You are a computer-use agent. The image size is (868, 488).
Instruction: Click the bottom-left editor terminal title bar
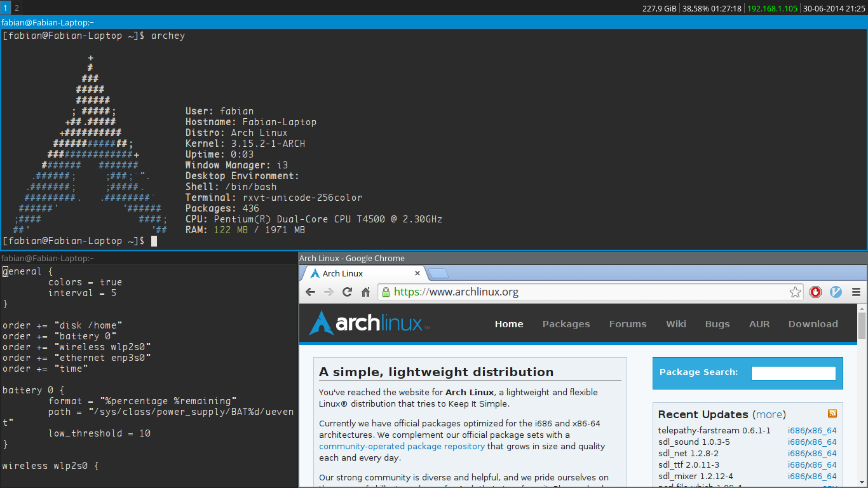[x=149, y=258]
